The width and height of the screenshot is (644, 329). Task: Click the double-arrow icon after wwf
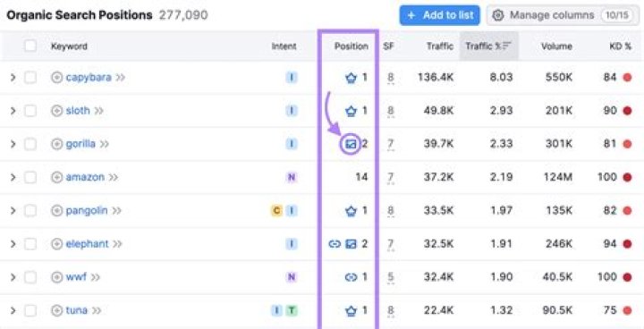click(x=96, y=278)
